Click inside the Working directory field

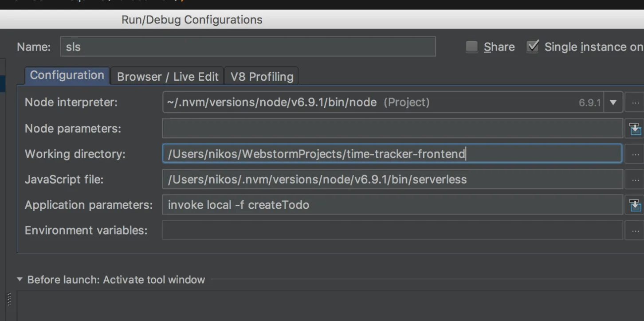point(392,154)
